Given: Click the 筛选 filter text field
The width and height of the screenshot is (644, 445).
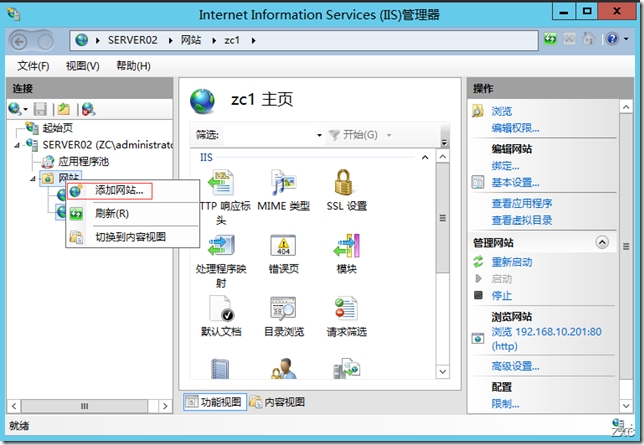Looking at the screenshot, I should point(273,135).
